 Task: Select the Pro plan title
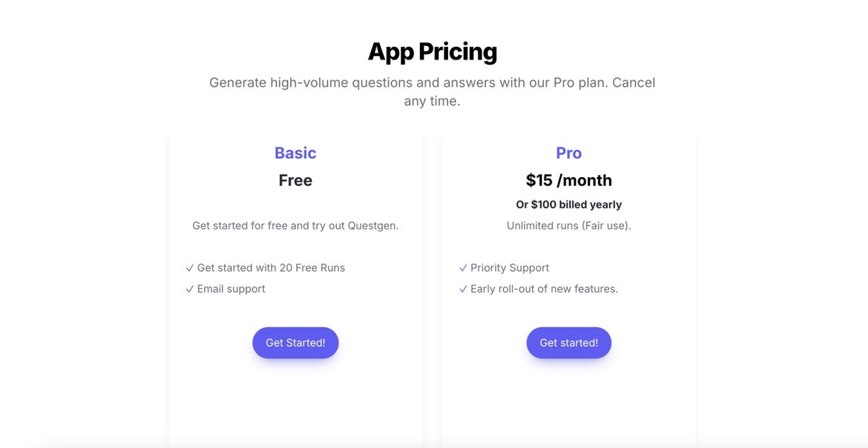coord(569,153)
